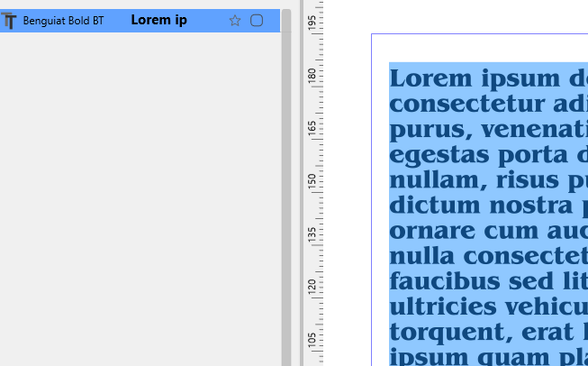The width and height of the screenshot is (588, 366).
Task: Click the text line starting with 'faucibus sed'
Action: pos(486,280)
